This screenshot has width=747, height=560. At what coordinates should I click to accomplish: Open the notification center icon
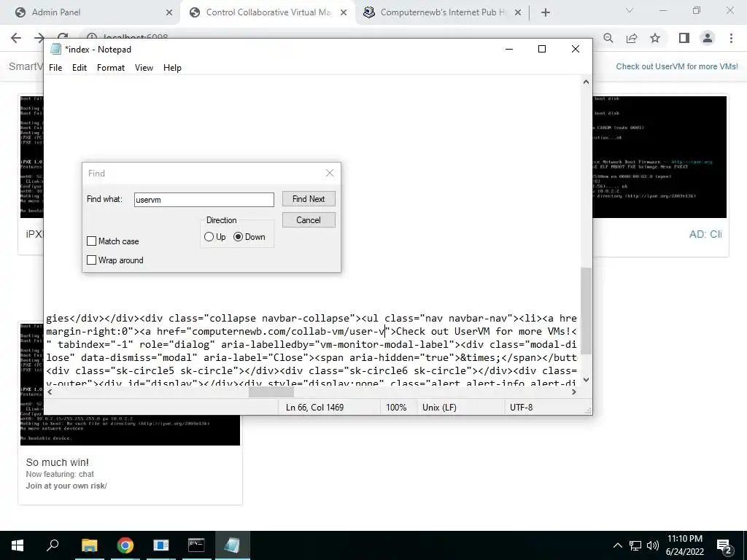pyautogui.click(x=724, y=545)
